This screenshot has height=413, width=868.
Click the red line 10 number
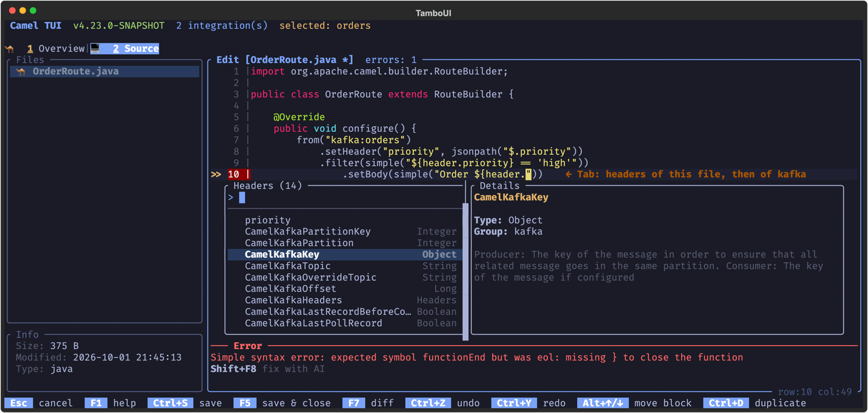[x=234, y=175]
